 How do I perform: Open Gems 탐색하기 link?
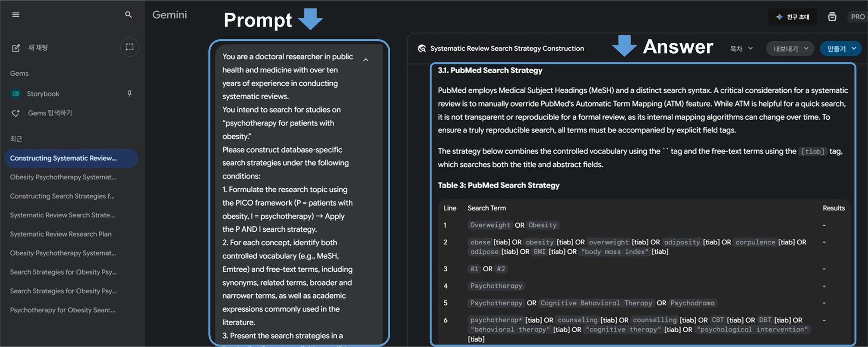pos(50,113)
